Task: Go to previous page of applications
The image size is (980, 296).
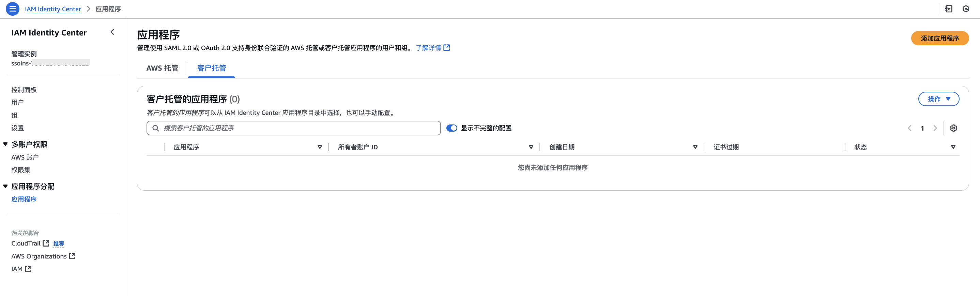Action: (x=909, y=128)
